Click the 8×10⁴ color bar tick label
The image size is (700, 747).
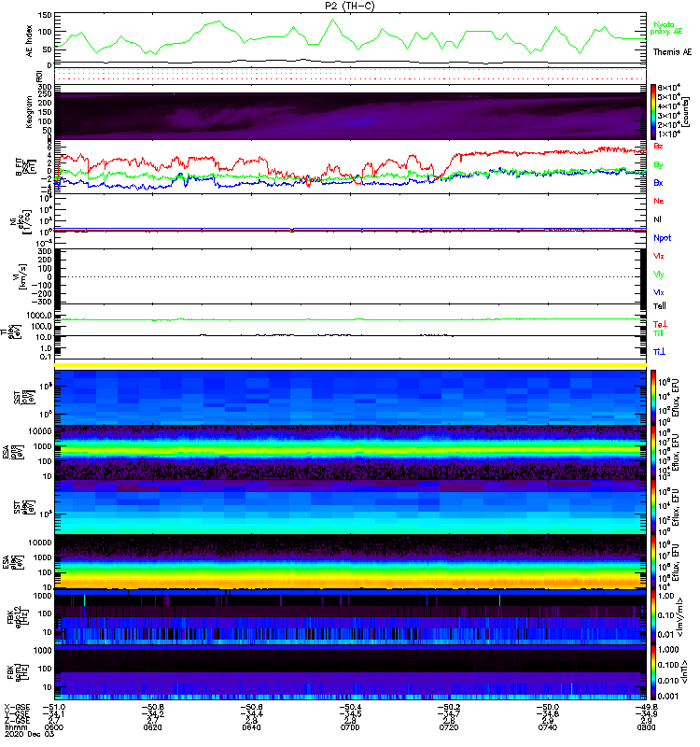click(668, 88)
